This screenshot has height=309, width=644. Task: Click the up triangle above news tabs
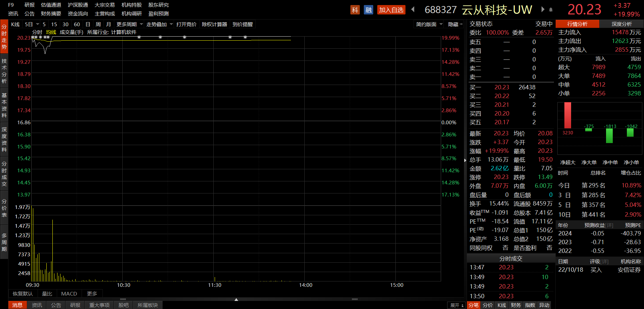236,299
